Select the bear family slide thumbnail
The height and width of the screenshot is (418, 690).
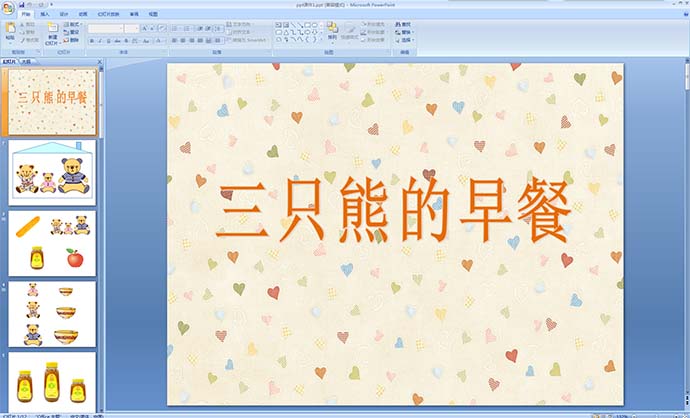[x=52, y=172]
